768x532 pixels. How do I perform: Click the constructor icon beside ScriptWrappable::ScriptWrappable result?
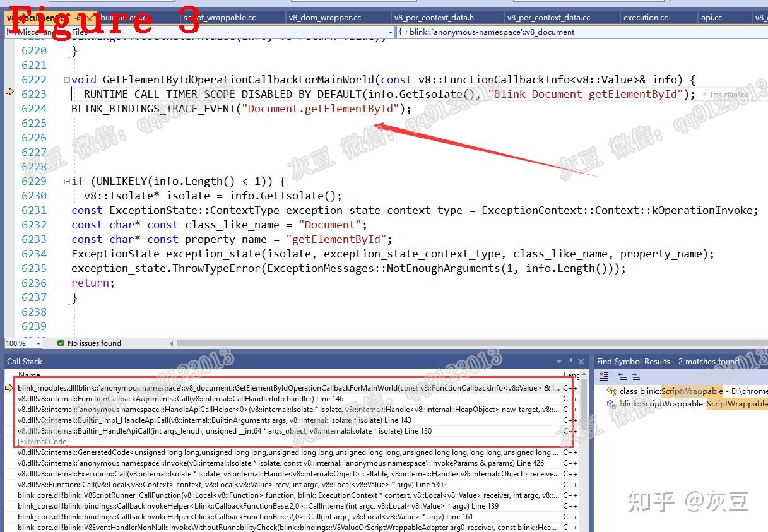pos(611,404)
